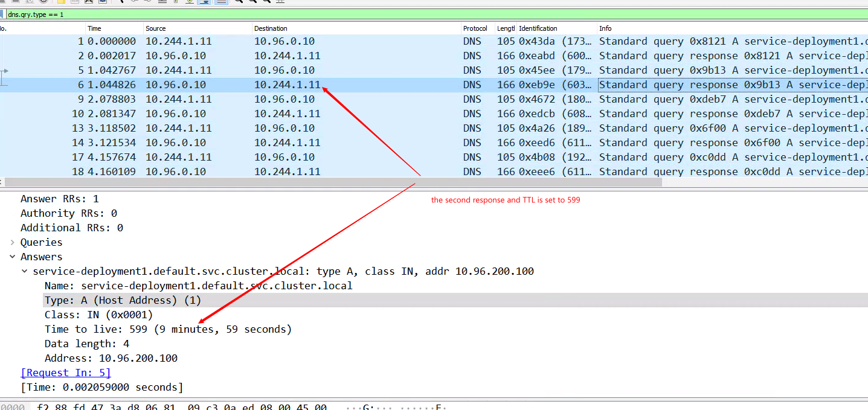
Task: Toggle packet list colorization
Action: click(220, 3)
